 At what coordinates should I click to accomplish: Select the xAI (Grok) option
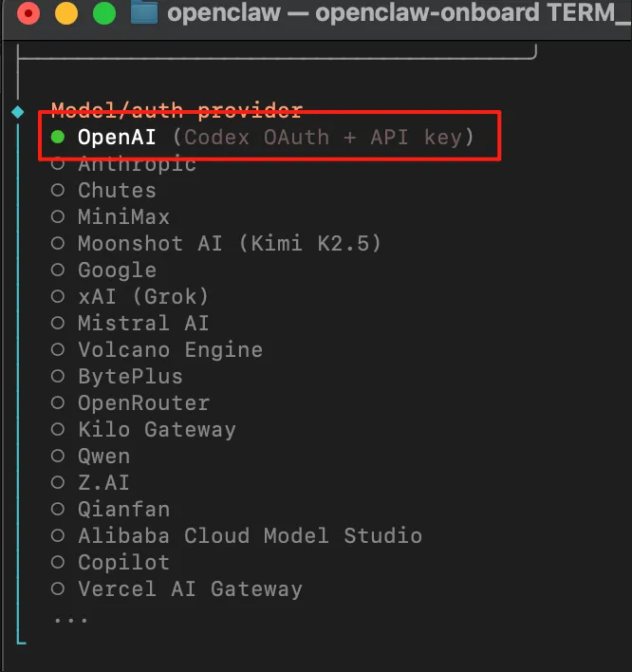click(x=58, y=297)
